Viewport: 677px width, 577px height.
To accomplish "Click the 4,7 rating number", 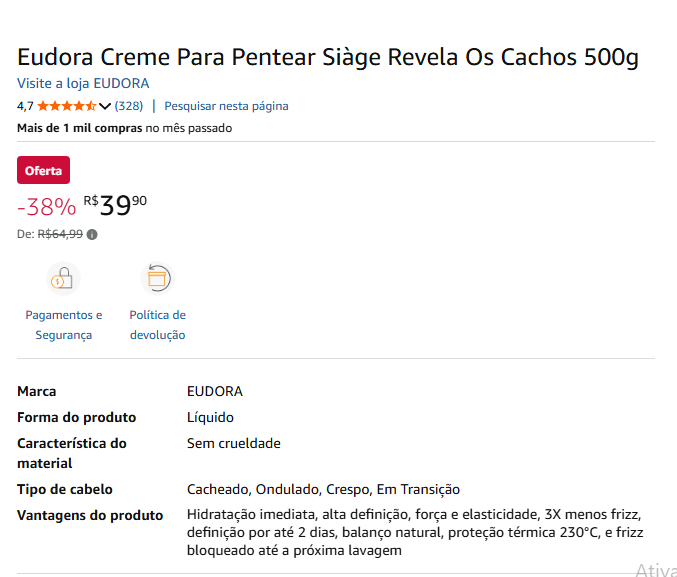I will [25, 106].
